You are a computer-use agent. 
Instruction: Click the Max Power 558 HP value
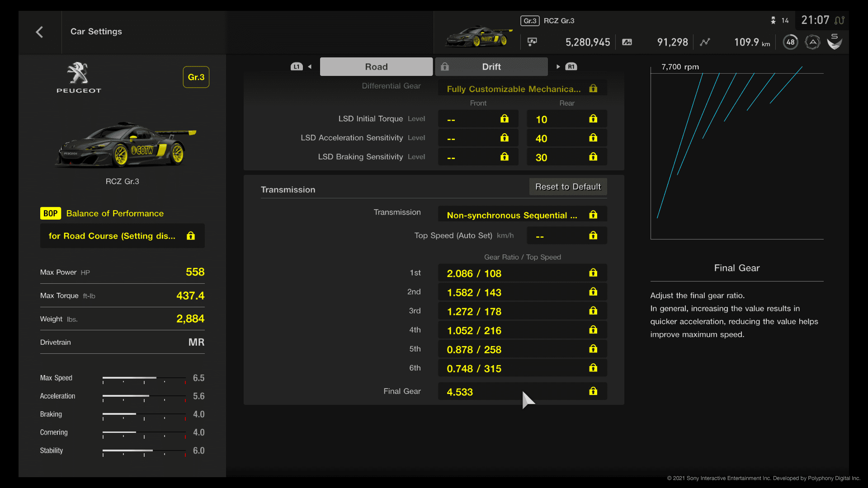[x=195, y=272]
